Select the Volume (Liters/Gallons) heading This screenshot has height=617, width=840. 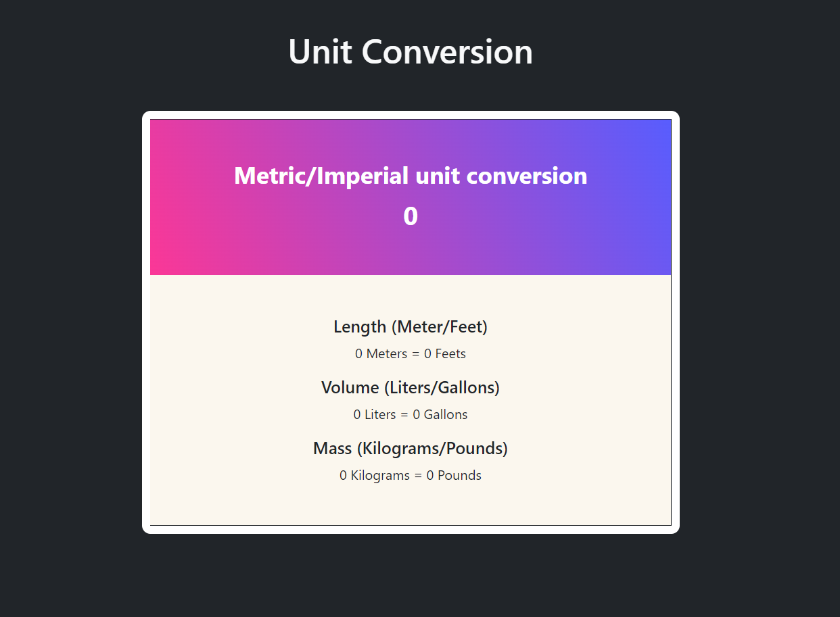410,387
